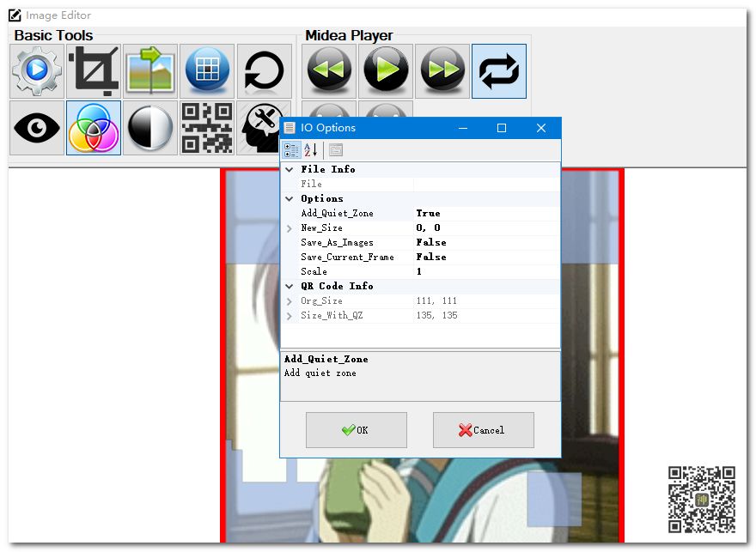Click the Property Pages toolbar icon
Image resolution: width=756 pixels, height=552 pixels.
[336, 150]
